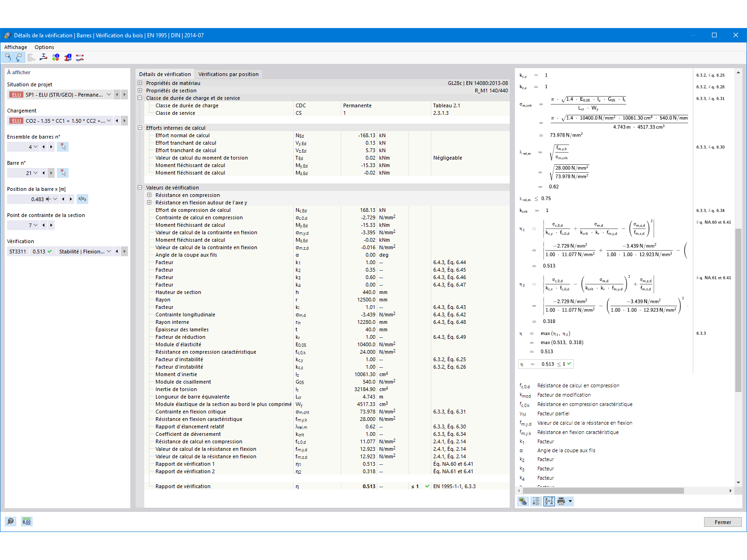Open the red I-beam section info icon
The width and height of the screenshot is (747, 560).
68,57
